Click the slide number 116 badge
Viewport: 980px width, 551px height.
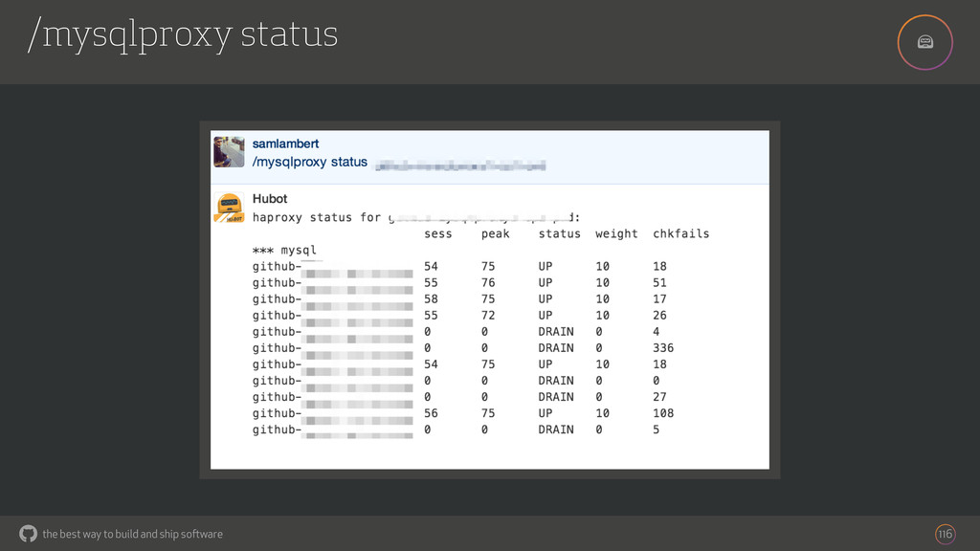[x=945, y=534]
